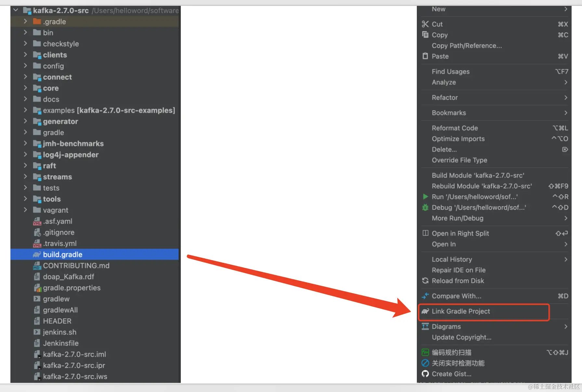
Task: Select Reformat Code entry
Action: [494, 128]
